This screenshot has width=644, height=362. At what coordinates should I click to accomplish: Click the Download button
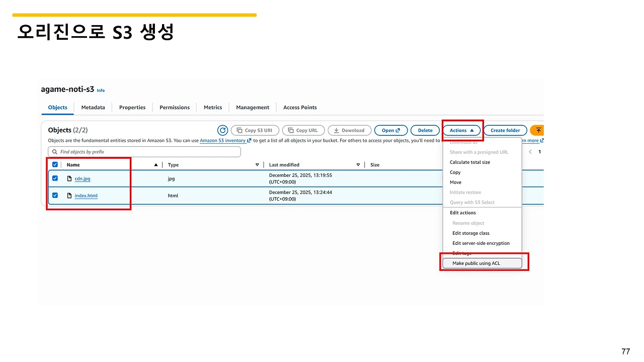[349, 130]
